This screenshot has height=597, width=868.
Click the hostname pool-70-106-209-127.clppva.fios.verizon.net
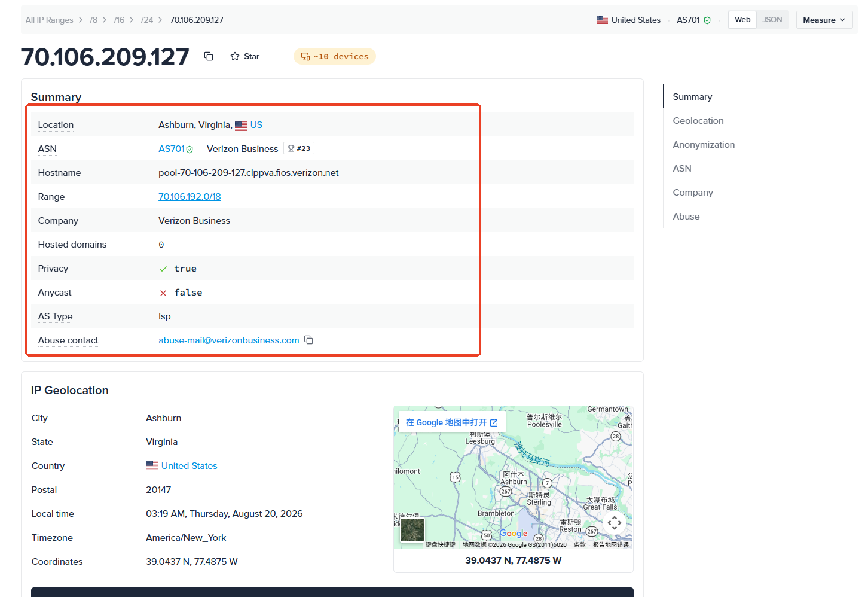(x=249, y=173)
